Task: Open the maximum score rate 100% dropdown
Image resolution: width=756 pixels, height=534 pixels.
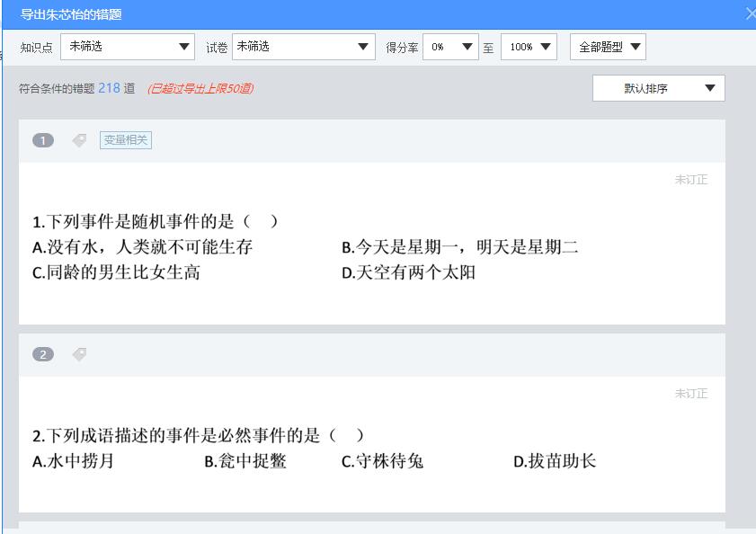Action: 529,47
